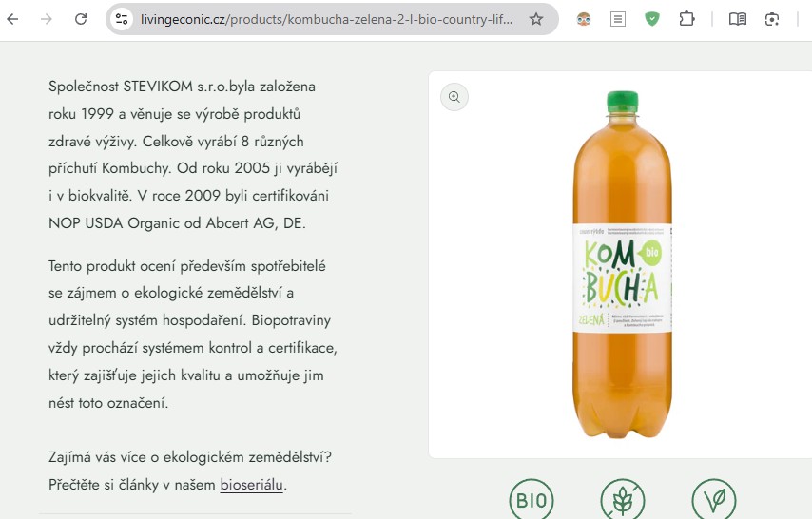The image size is (812, 519).
Task: Click the STEVIKOM company description paragraph
Action: pos(193,154)
